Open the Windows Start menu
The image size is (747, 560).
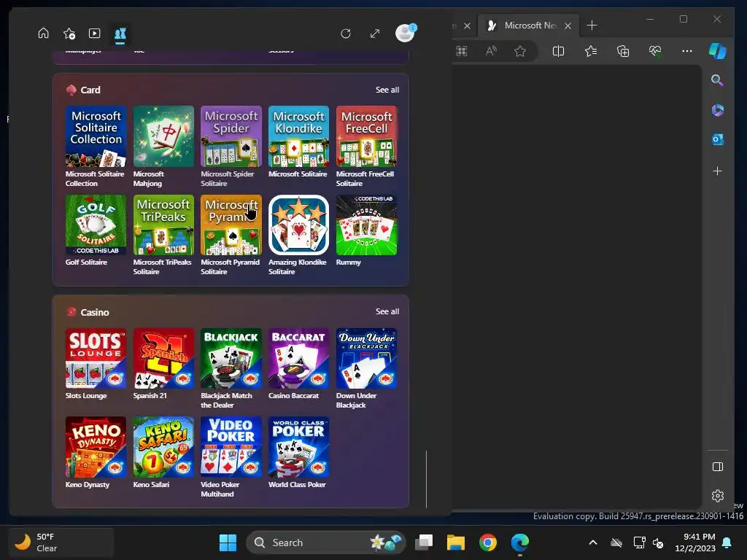click(228, 542)
